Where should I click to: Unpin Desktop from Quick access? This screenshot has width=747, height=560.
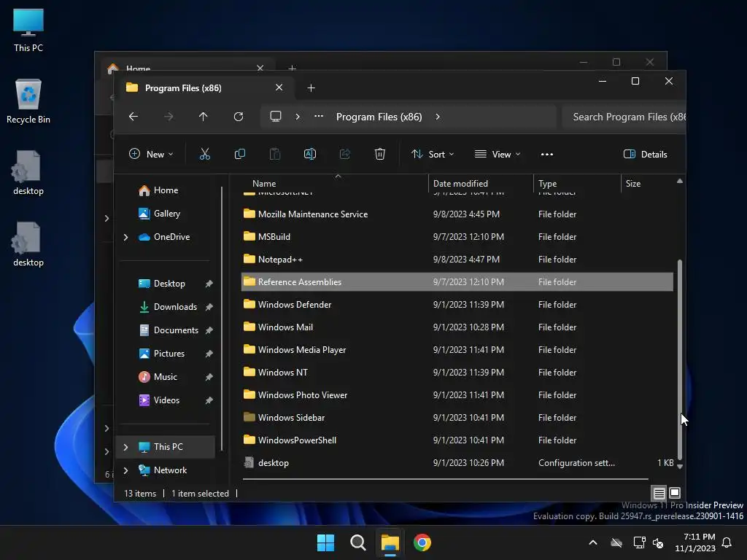click(209, 284)
